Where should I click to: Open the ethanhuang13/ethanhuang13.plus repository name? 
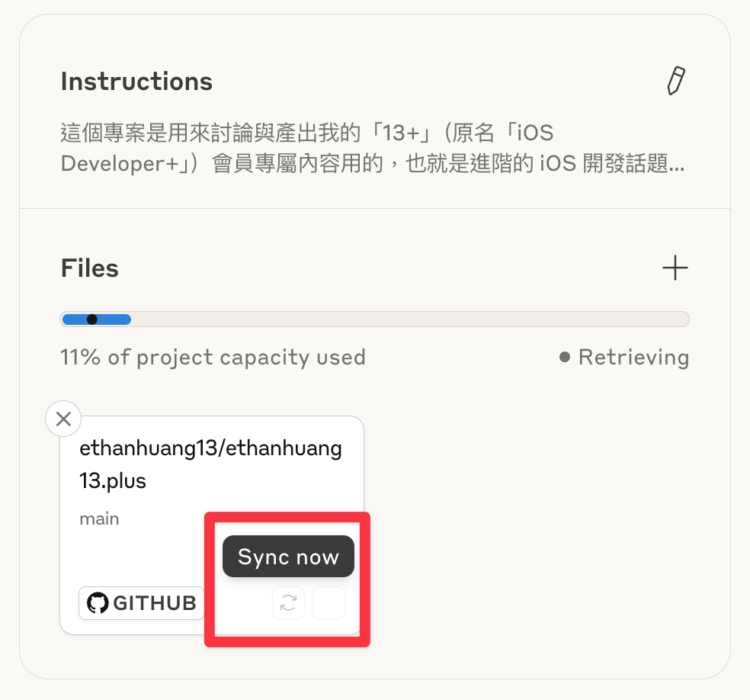210,464
